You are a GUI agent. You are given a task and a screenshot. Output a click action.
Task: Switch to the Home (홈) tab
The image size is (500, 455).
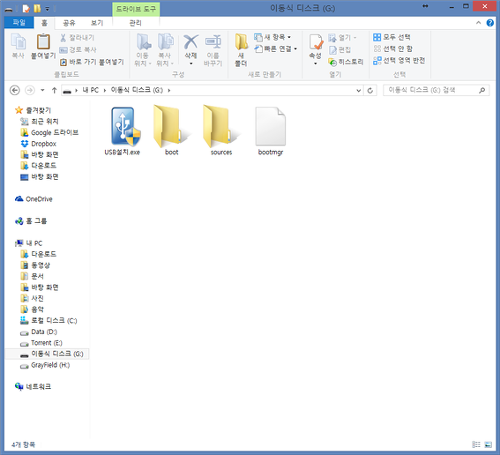44,23
